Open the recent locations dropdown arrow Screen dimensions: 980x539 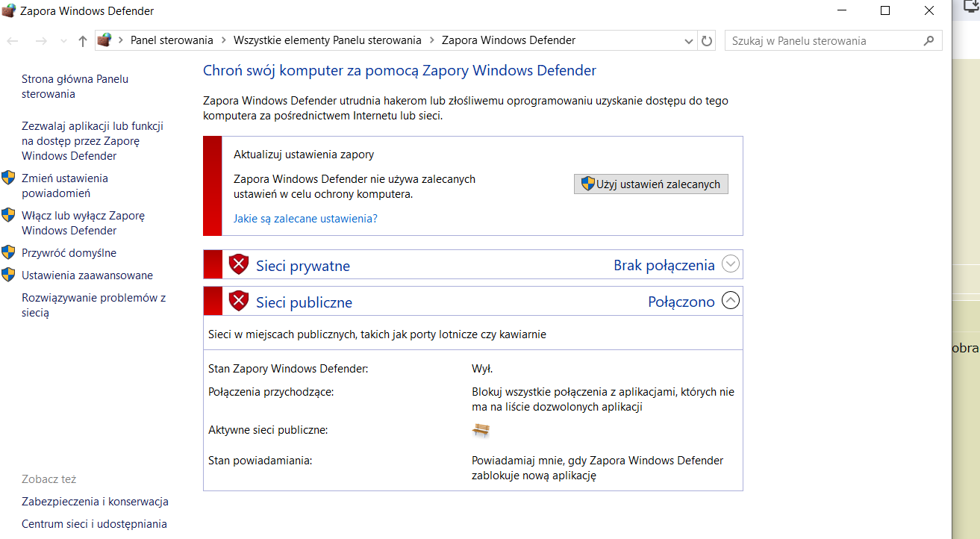[x=63, y=41]
